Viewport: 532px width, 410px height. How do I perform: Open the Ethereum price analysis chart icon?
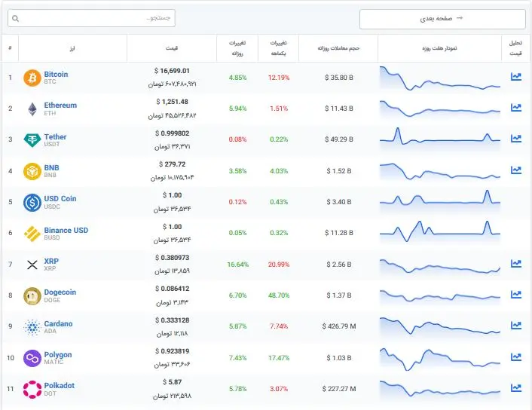(515, 108)
